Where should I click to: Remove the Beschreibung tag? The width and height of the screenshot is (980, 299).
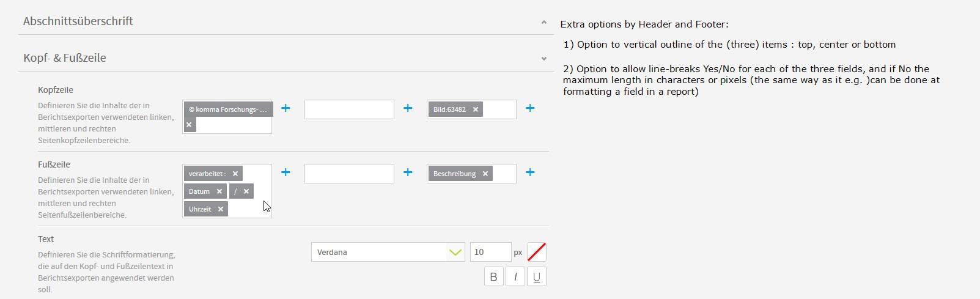[x=485, y=174]
